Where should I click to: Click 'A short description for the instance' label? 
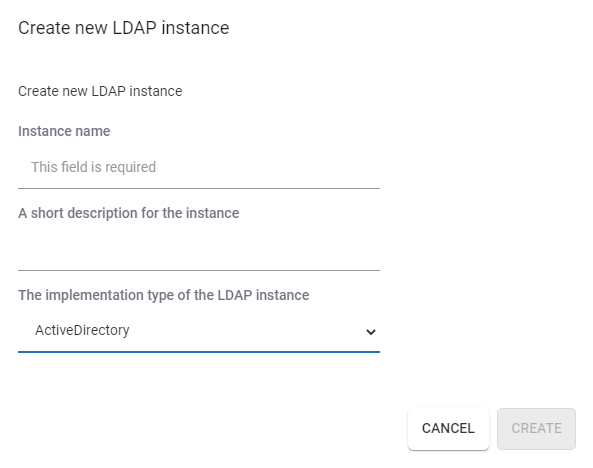(129, 213)
